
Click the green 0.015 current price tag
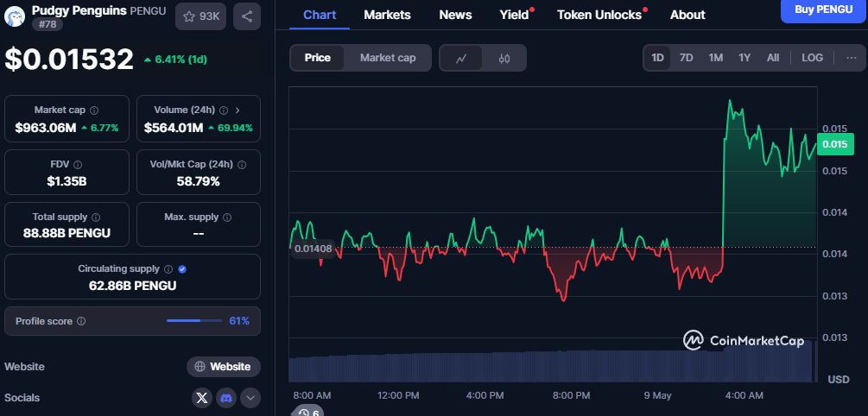tap(834, 144)
